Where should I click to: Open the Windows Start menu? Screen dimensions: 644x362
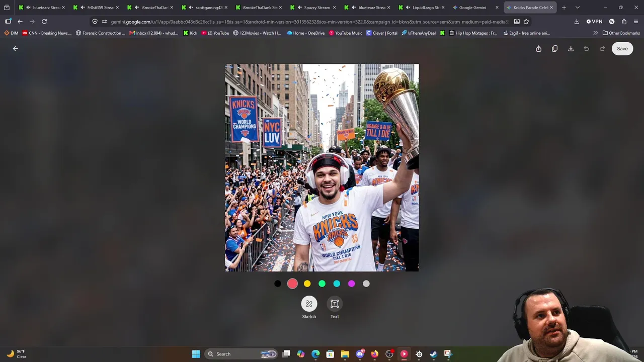coord(196,354)
